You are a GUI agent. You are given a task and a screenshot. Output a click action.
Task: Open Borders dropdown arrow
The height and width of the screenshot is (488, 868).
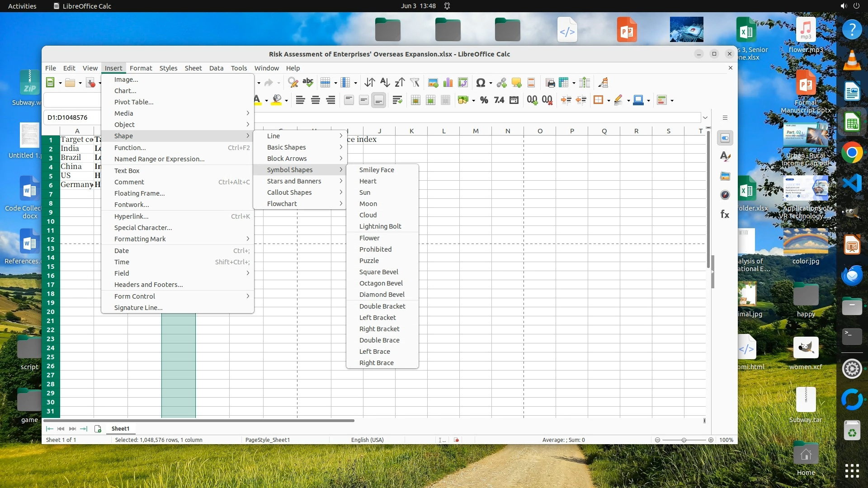[609, 101]
